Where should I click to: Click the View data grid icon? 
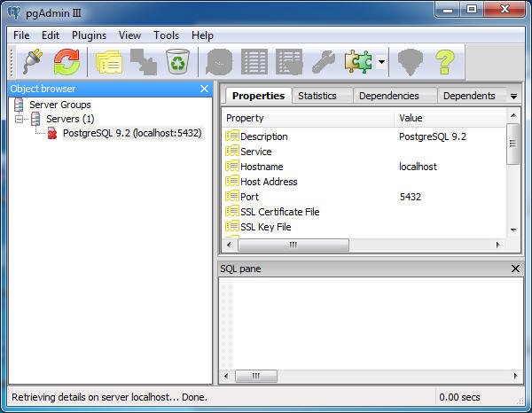tap(254, 62)
